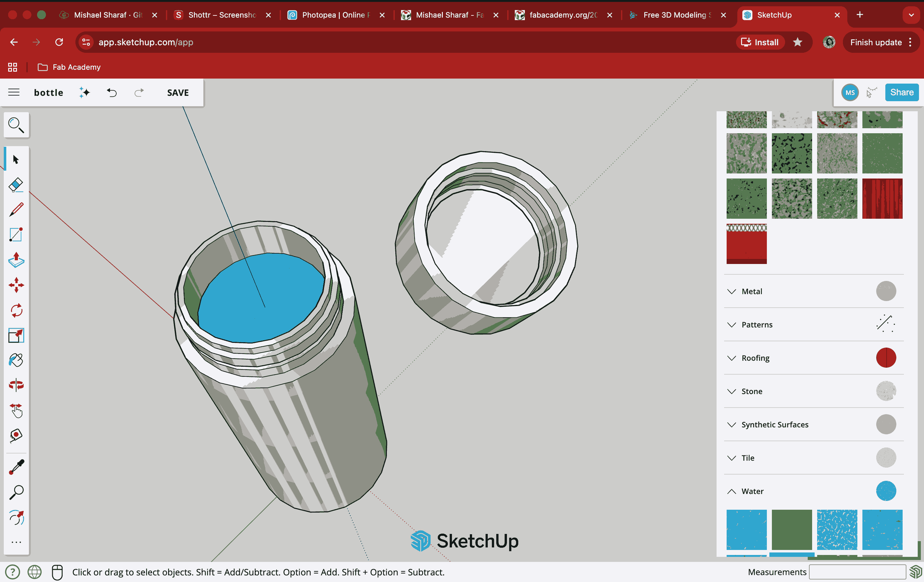Activate the Orbit tool
This screenshot has width=924, height=582.
[x=16, y=385]
